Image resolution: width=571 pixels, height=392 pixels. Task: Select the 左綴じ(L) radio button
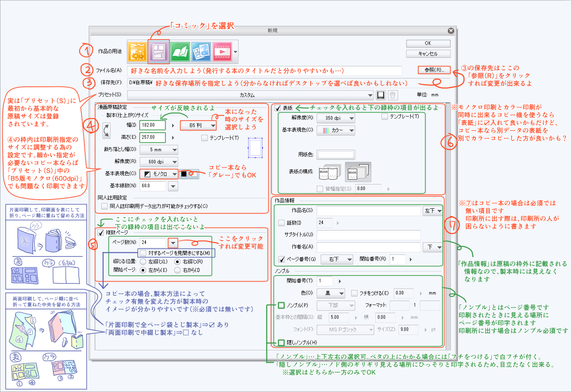point(143,262)
